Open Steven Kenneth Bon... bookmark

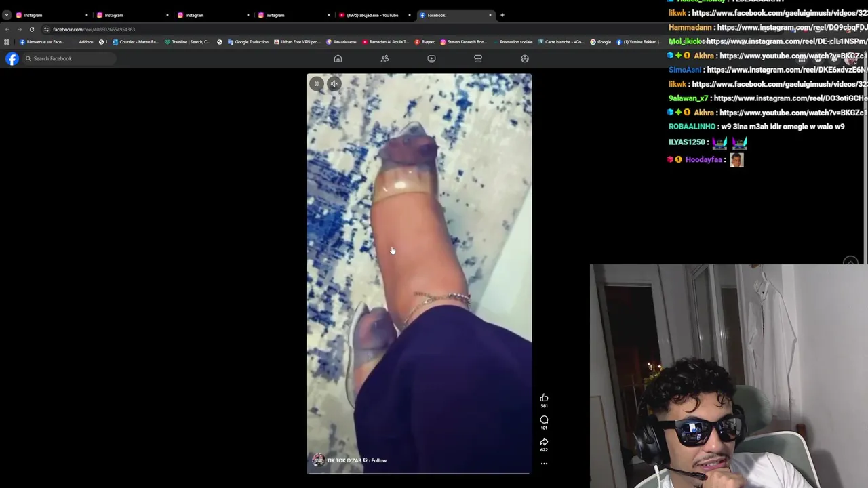click(464, 42)
